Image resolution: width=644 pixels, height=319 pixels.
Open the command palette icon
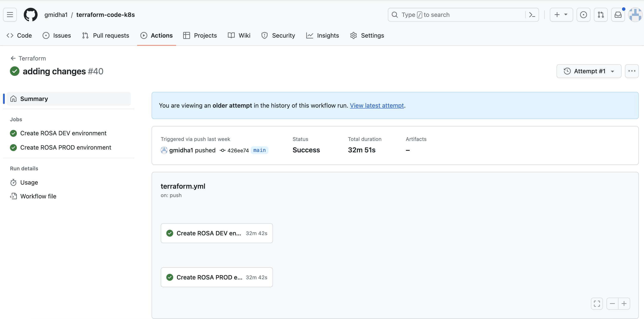(532, 15)
